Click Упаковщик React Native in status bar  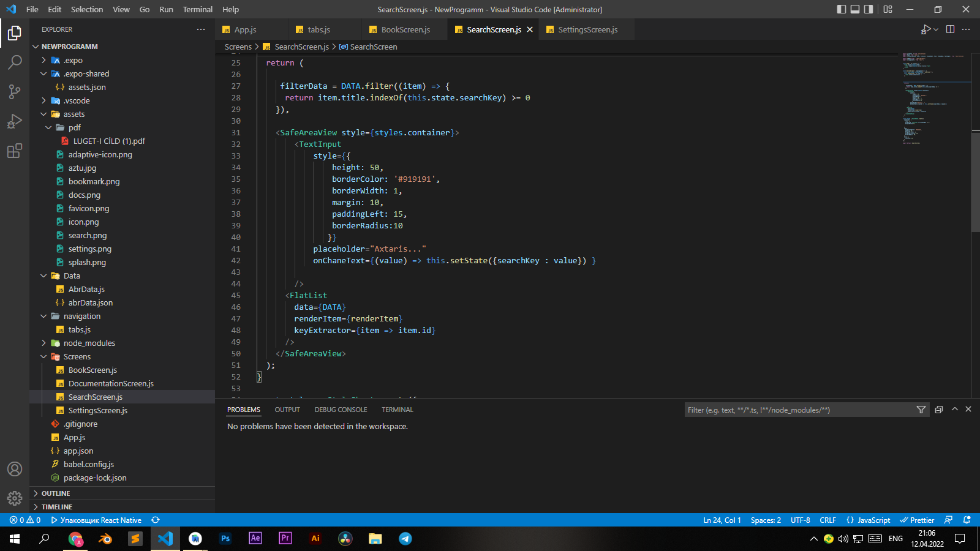(x=96, y=520)
